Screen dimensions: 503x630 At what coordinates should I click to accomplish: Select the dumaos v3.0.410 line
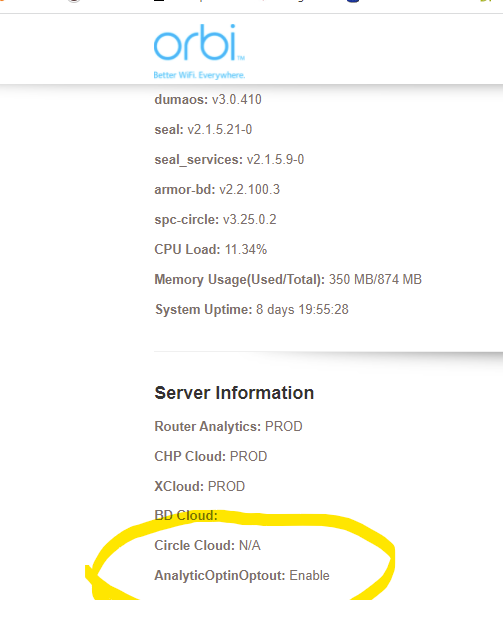click(208, 99)
